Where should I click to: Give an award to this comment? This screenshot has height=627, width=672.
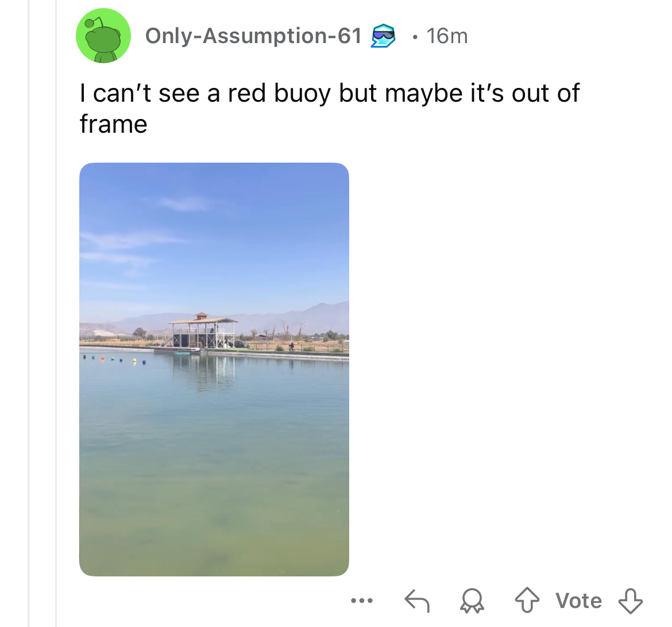472,601
